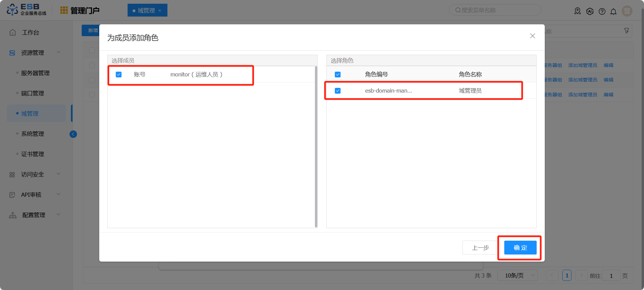Click the 上一步 previous step button
Screen dimensions: 644x290
click(x=480, y=248)
